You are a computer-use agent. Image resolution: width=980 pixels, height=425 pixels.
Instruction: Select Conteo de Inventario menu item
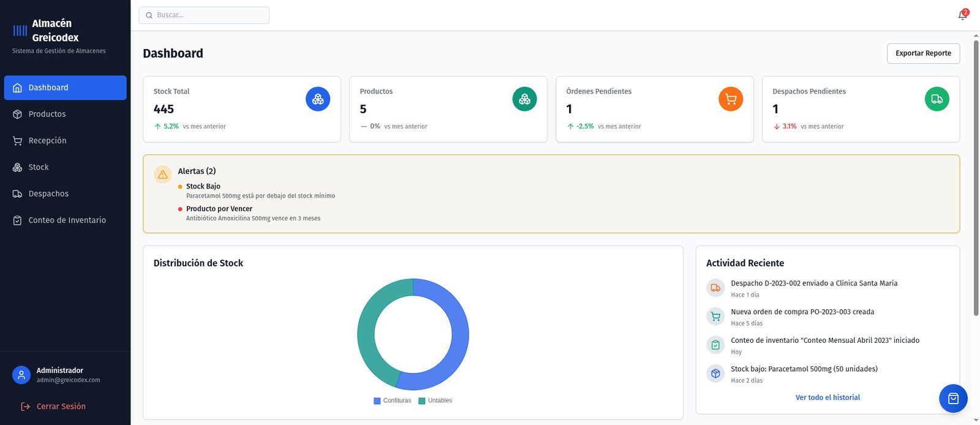click(x=65, y=220)
